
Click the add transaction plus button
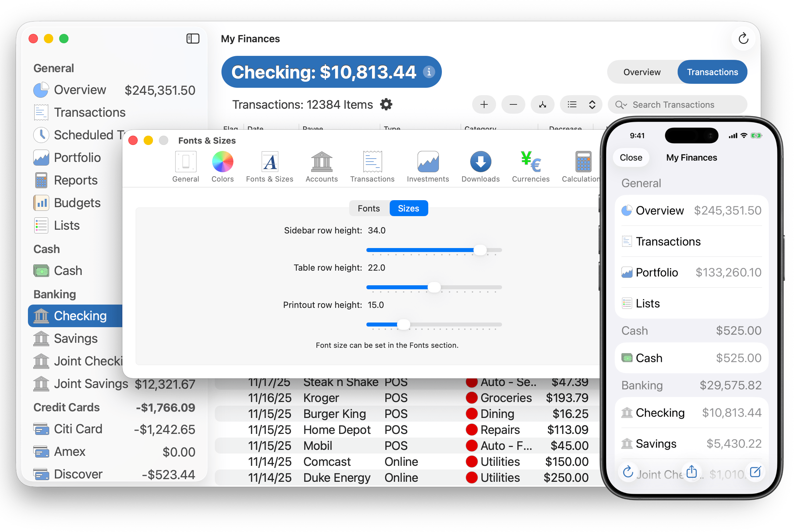(484, 104)
